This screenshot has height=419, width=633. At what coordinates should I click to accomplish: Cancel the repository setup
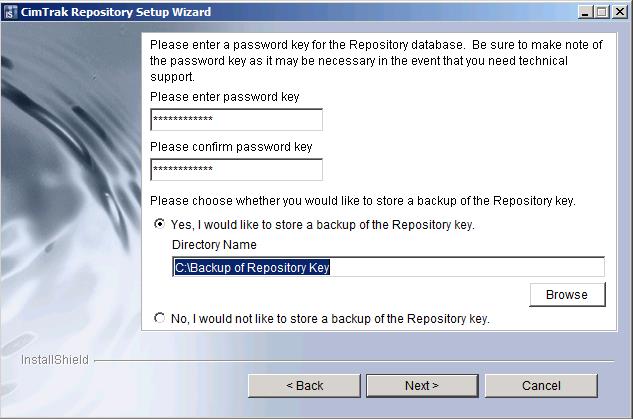[540, 386]
